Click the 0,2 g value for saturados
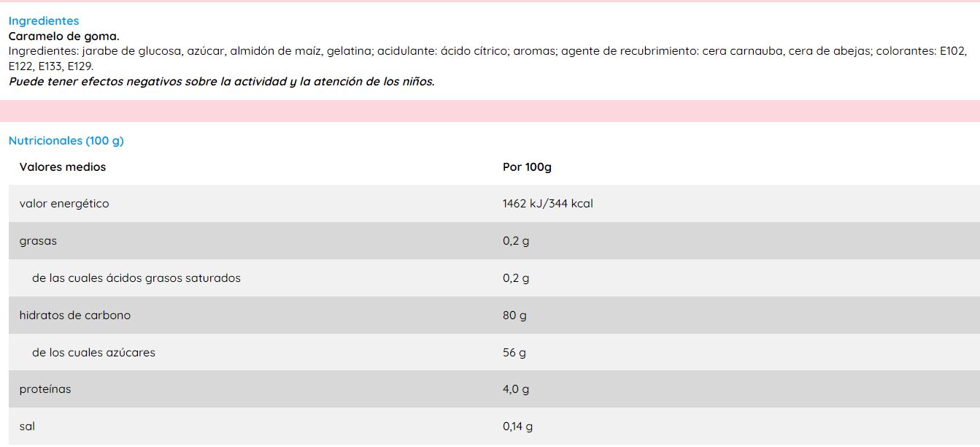This screenshot has width=980, height=447. point(516,278)
